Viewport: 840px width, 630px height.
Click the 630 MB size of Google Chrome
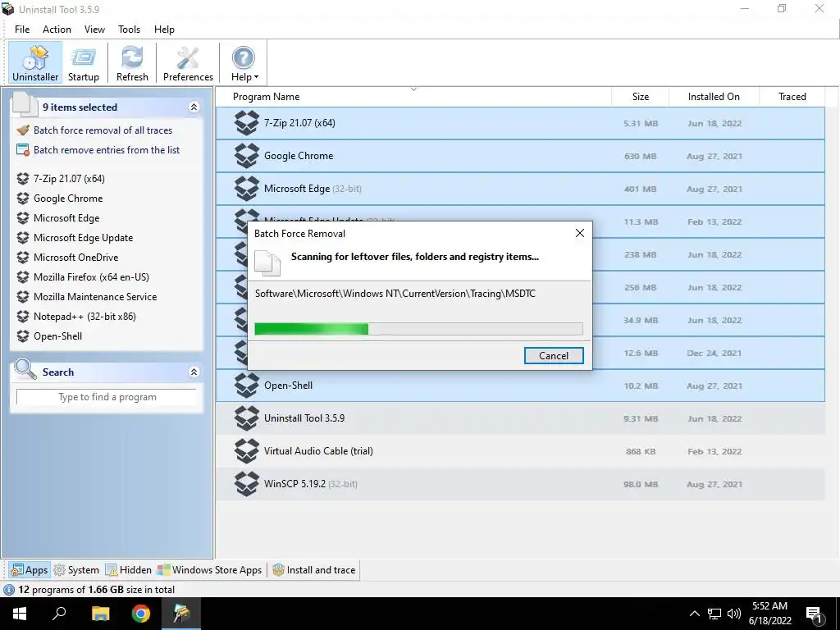pos(640,157)
